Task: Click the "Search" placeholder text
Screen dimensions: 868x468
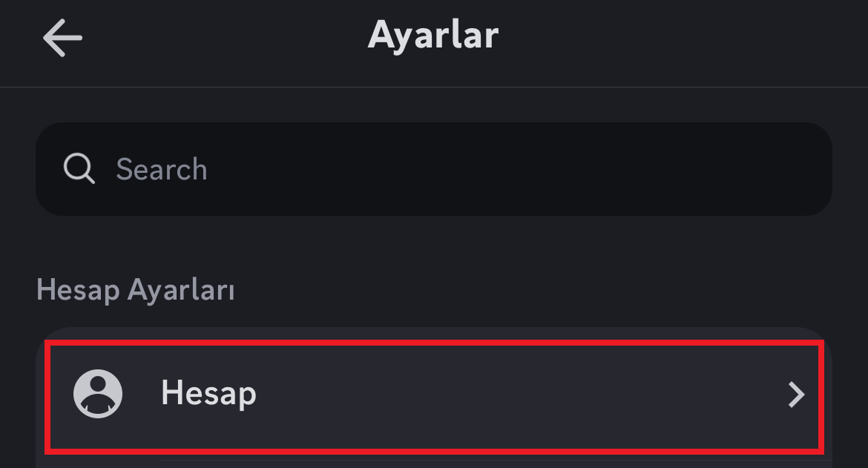Action: 162,170
